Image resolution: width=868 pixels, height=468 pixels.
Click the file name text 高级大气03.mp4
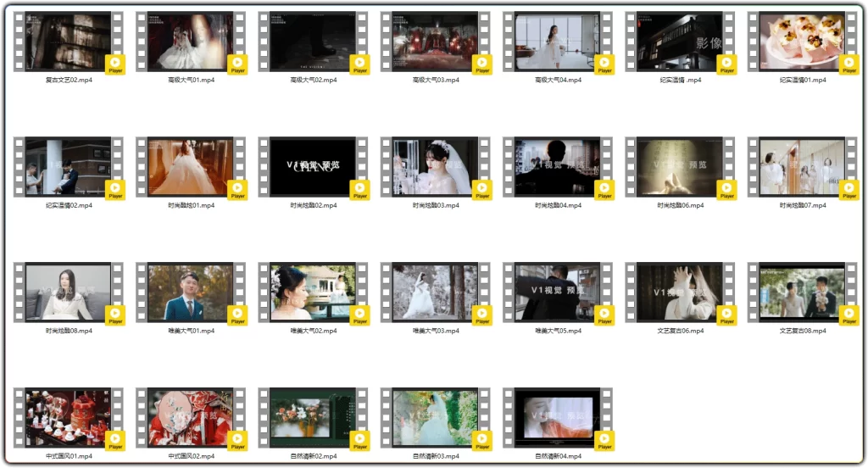point(436,80)
